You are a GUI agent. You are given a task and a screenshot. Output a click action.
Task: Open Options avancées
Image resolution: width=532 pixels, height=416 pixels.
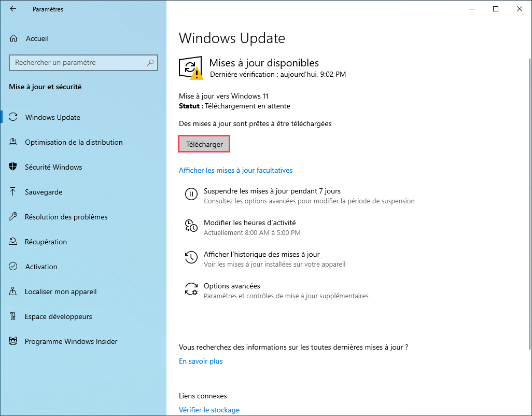pos(232,286)
